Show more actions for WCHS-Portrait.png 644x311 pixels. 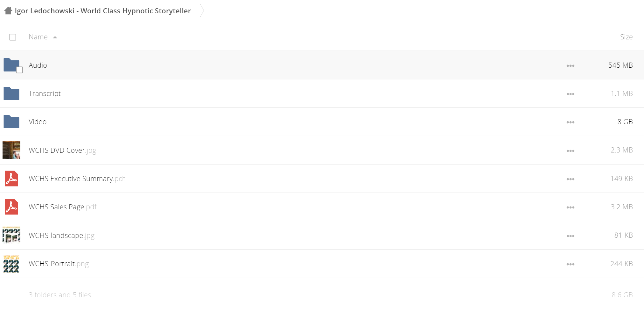pyautogui.click(x=570, y=264)
